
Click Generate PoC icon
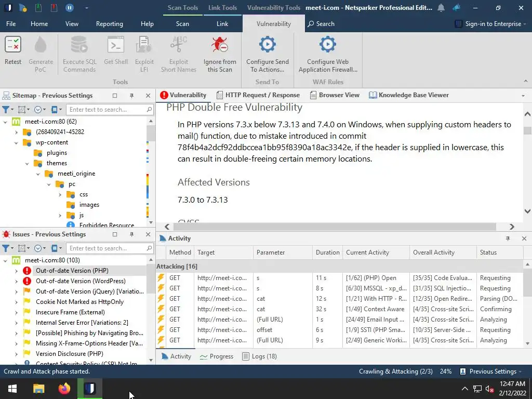[x=41, y=45]
